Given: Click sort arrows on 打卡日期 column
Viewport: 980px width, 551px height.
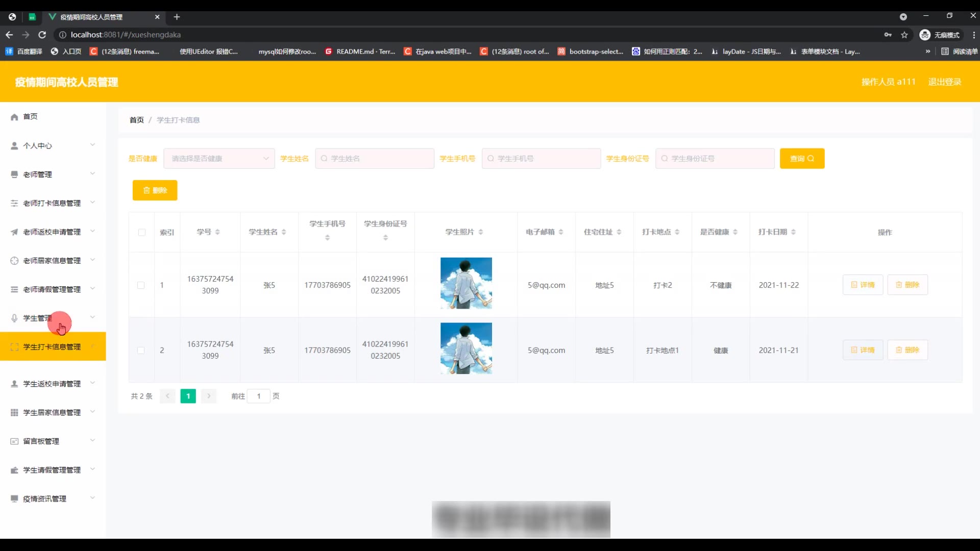Looking at the screenshot, I should pyautogui.click(x=793, y=232).
